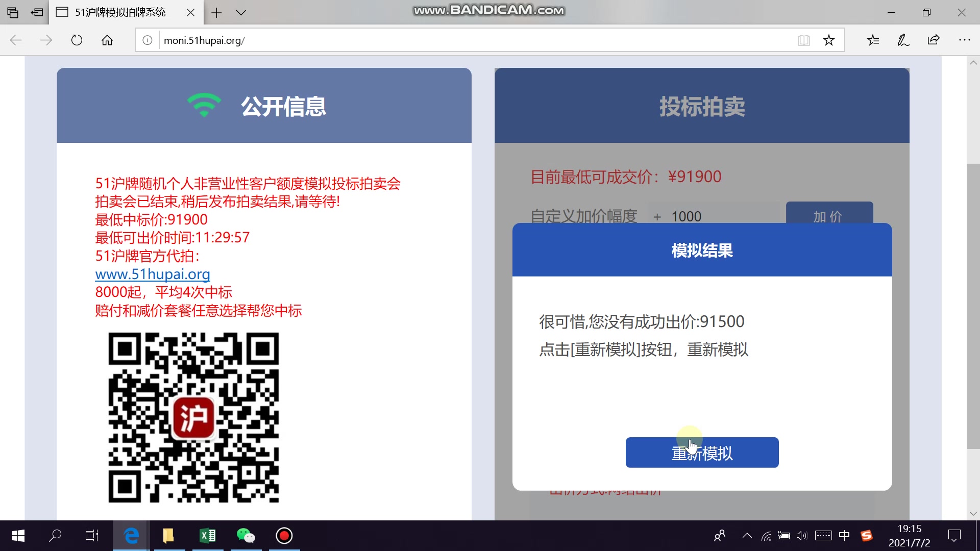Screen dimensions: 980x551
Task: Open a new tab with plus button
Action: 216,13
